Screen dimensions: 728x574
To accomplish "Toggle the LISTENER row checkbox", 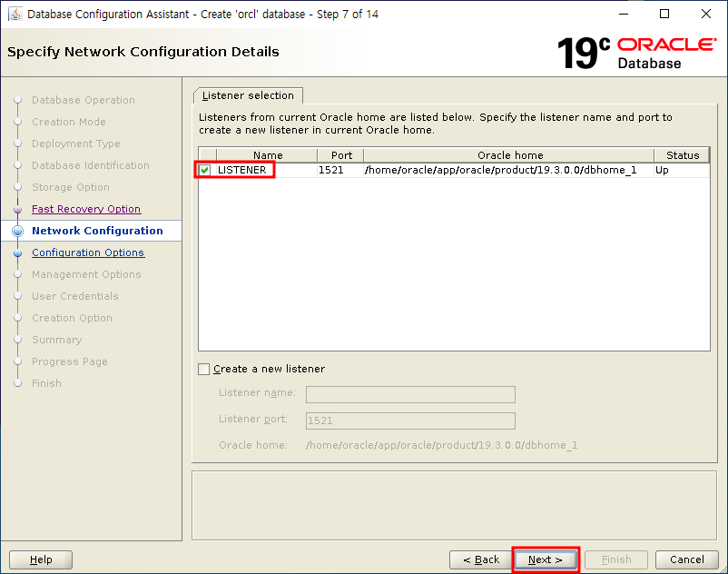I will 205,171.
